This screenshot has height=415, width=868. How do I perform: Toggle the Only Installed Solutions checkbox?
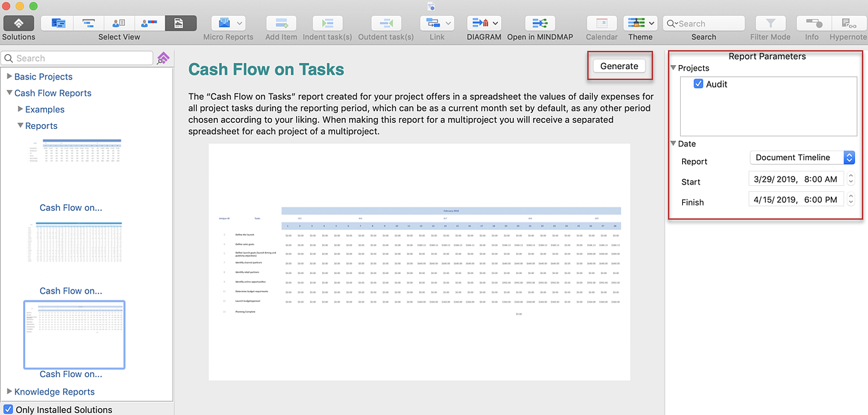tap(8, 410)
